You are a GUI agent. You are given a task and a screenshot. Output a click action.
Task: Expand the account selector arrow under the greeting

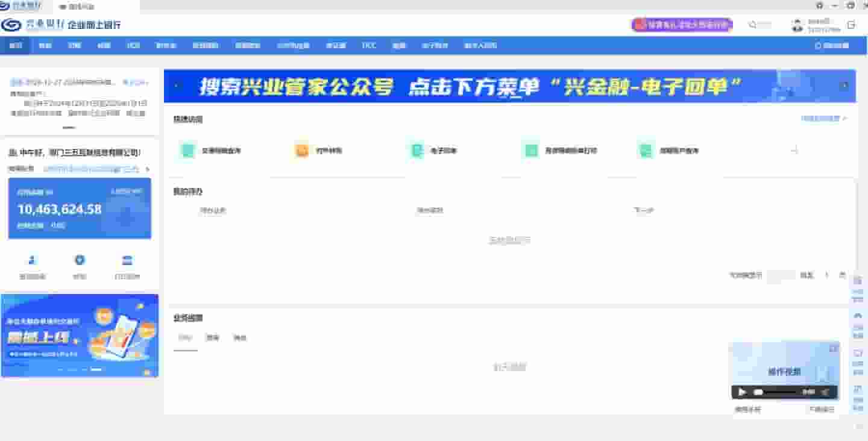click(148, 169)
